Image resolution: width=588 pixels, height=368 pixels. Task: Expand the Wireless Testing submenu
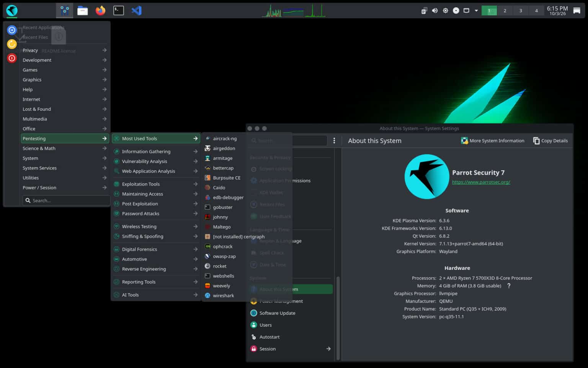156,227
